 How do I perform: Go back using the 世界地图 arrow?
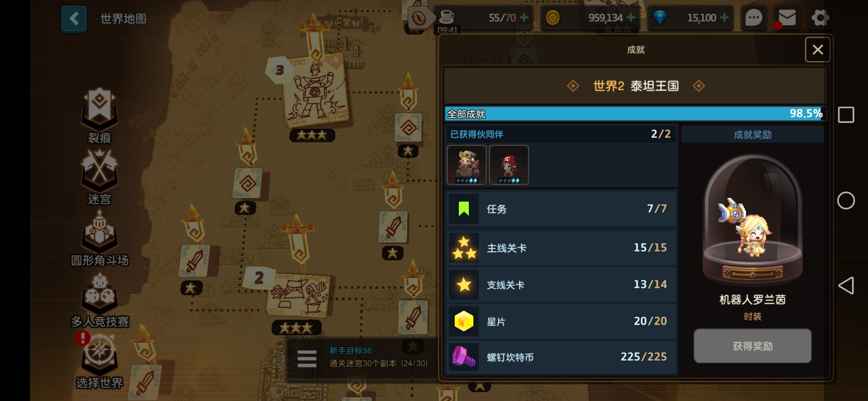pyautogui.click(x=74, y=18)
